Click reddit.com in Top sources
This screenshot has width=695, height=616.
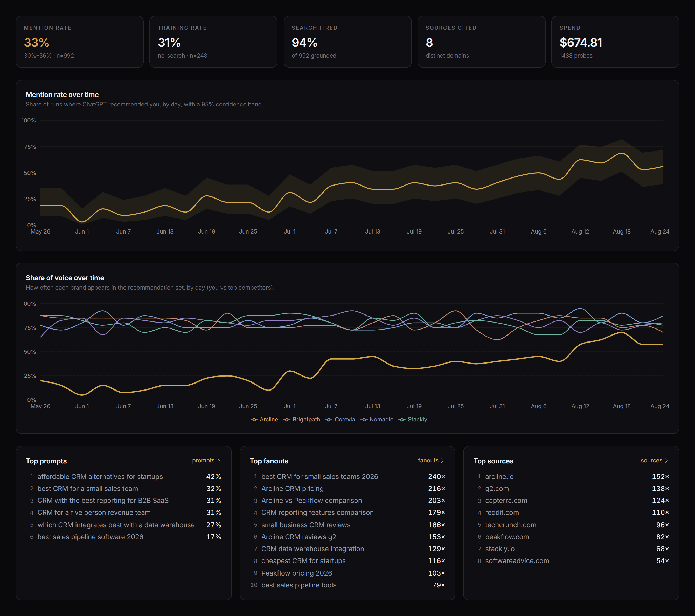(502, 512)
